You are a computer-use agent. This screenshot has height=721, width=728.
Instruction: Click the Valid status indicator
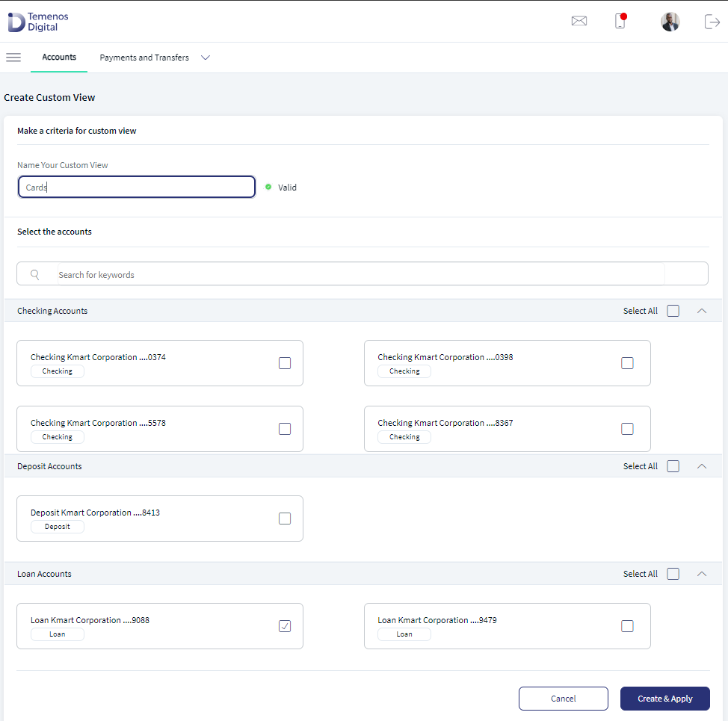tap(281, 187)
